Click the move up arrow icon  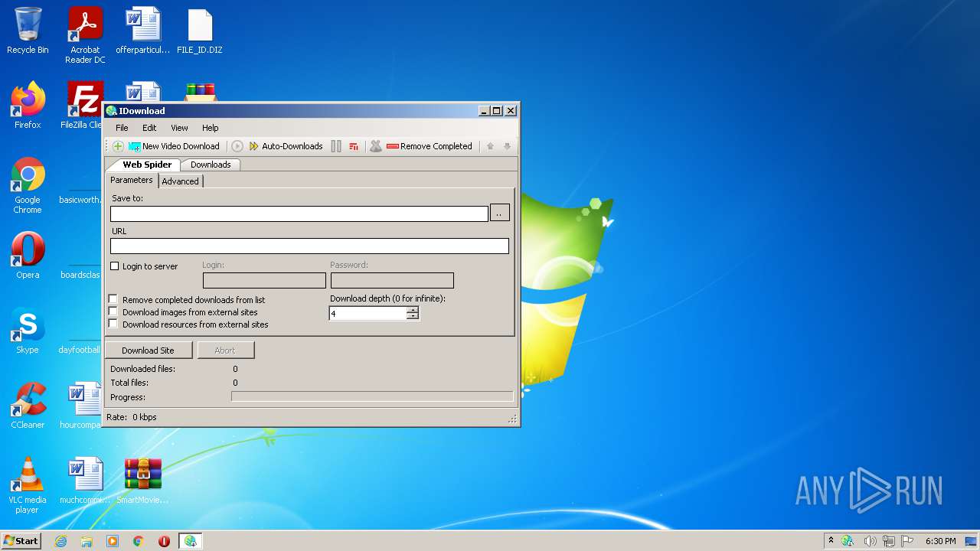[x=490, y=146]
